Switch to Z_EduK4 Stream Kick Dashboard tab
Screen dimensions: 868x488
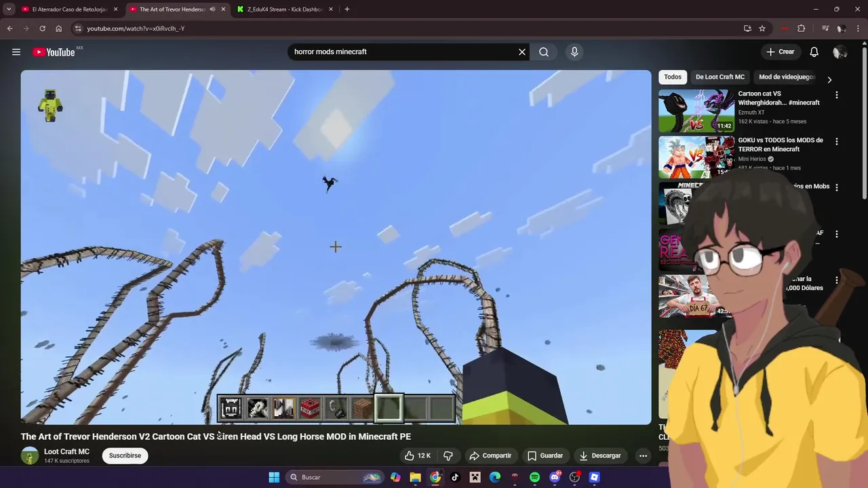pyautogui.click(x=285, y=9)
